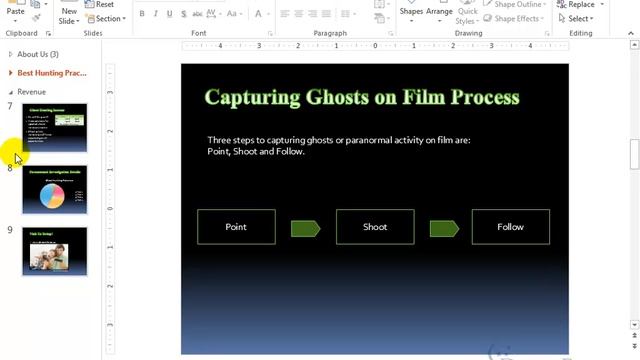Click the Replace button
The image size is (640, 360).
tap(576, 4)
